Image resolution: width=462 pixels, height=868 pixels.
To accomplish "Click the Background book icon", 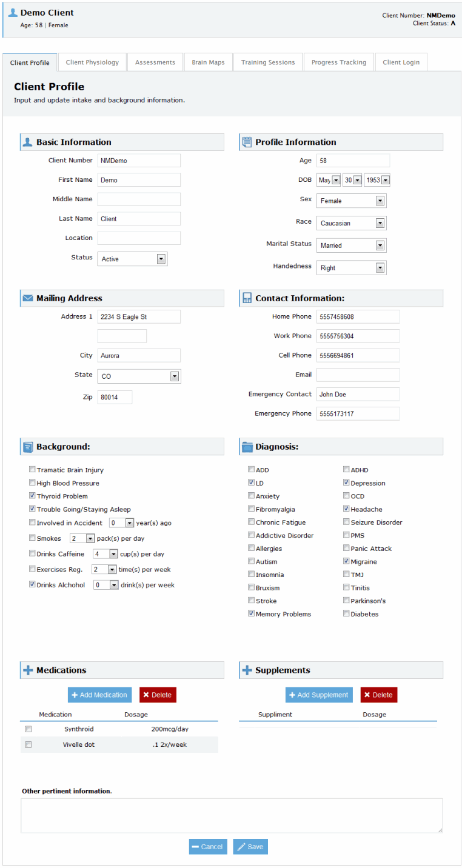I will click(x=27, y=447).
